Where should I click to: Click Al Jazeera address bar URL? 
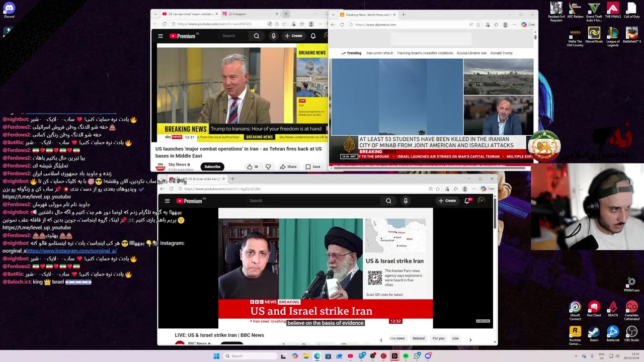375,25
